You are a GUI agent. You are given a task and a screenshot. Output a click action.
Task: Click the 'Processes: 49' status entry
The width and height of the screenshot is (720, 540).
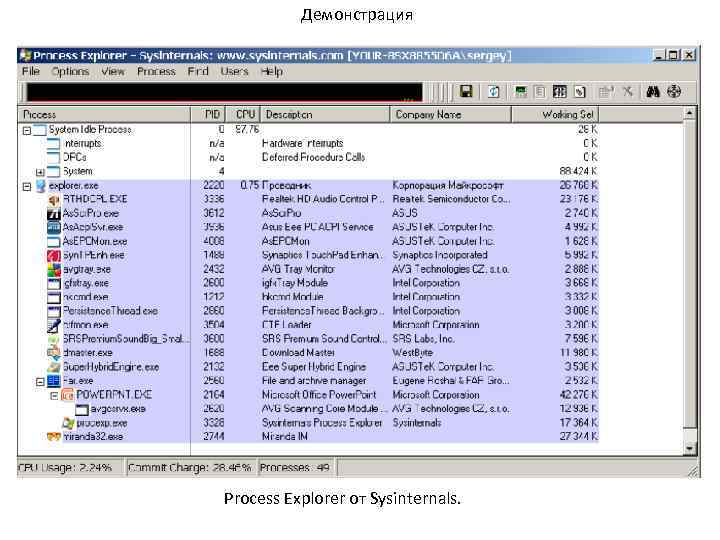295,467
